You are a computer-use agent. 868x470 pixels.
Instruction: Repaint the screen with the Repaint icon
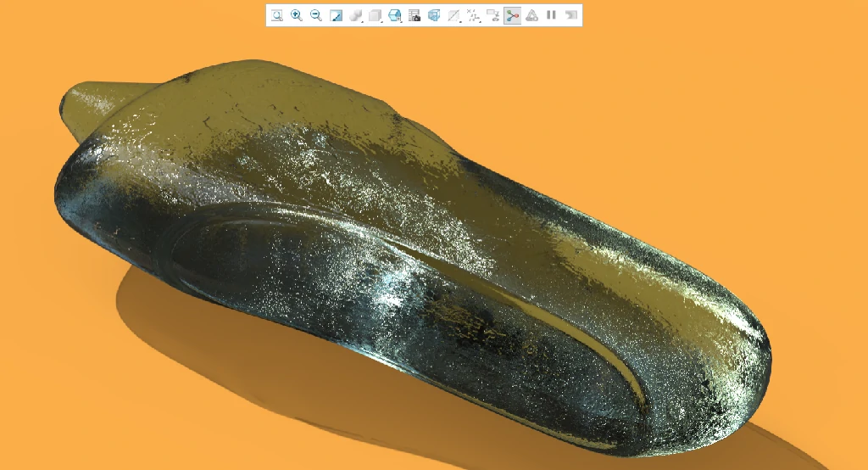(x=336, y=15)
